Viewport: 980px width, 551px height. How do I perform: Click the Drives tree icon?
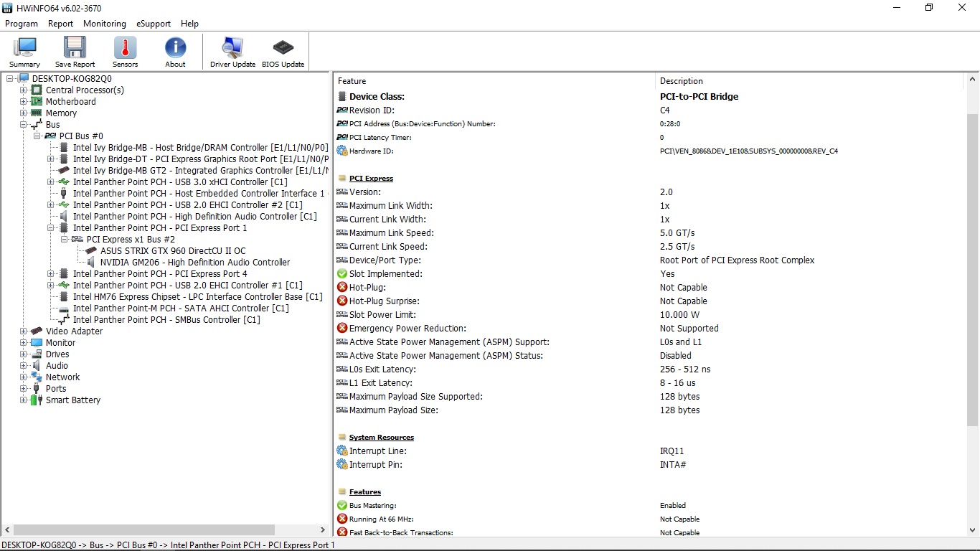pyautogui.click(x=37, y=354)
